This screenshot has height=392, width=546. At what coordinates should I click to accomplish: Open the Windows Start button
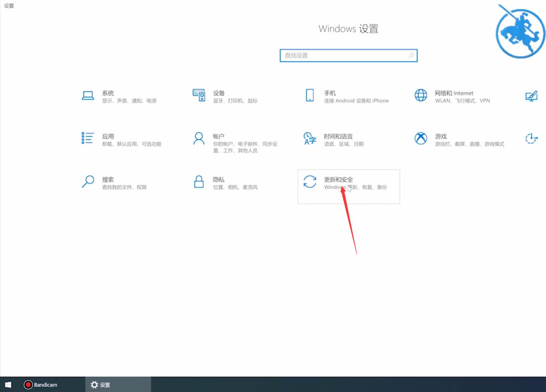pyautogui.click(x=8, y=385)
